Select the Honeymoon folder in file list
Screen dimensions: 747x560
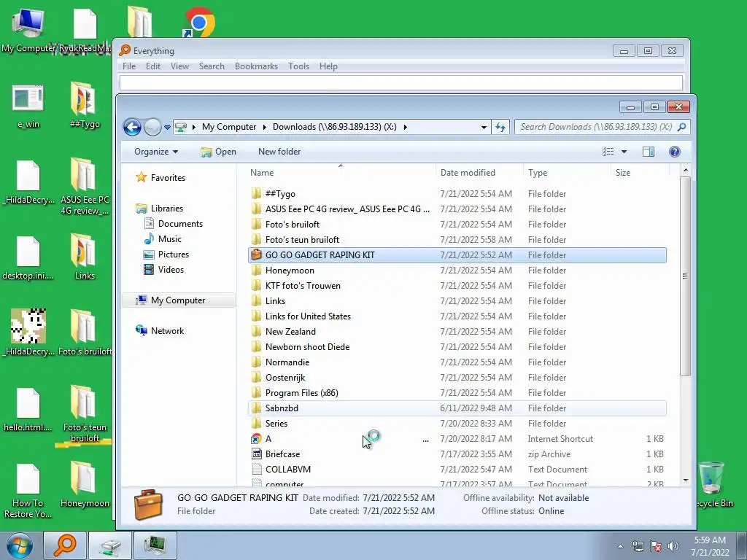pyautogui.click(x=457, y=270)
